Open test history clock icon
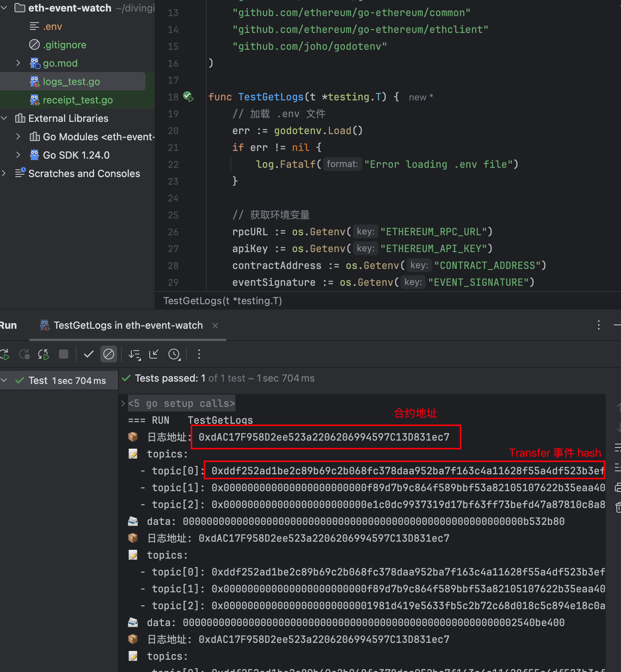This screenshot has height=672, width=621. click(175, 354)
